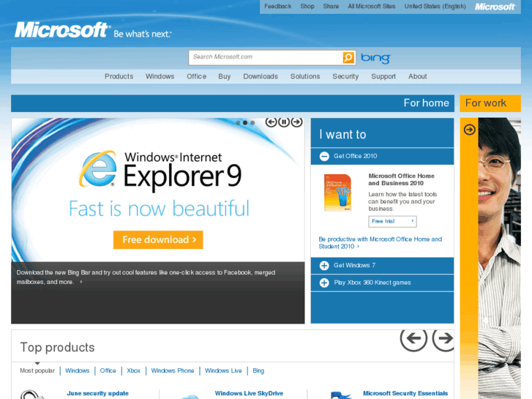Switch to the Xbox products tab

[x=133, y=370]
